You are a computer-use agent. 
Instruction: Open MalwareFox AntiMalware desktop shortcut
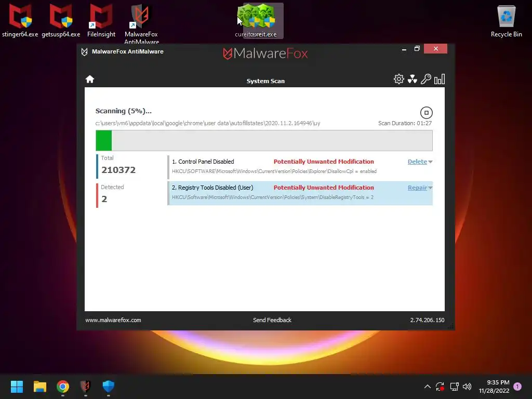(x=141, y=24)
